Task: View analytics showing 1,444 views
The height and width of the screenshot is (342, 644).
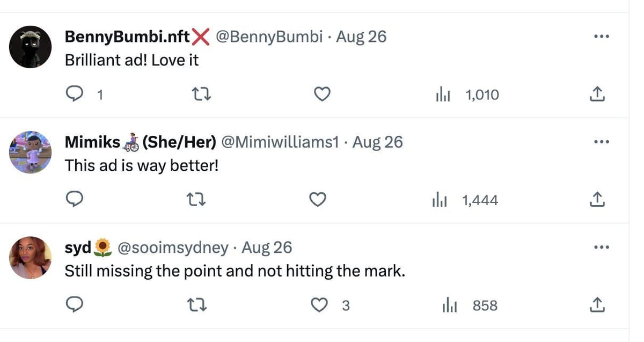Action: pyautogui.click(x=465, y=200)
